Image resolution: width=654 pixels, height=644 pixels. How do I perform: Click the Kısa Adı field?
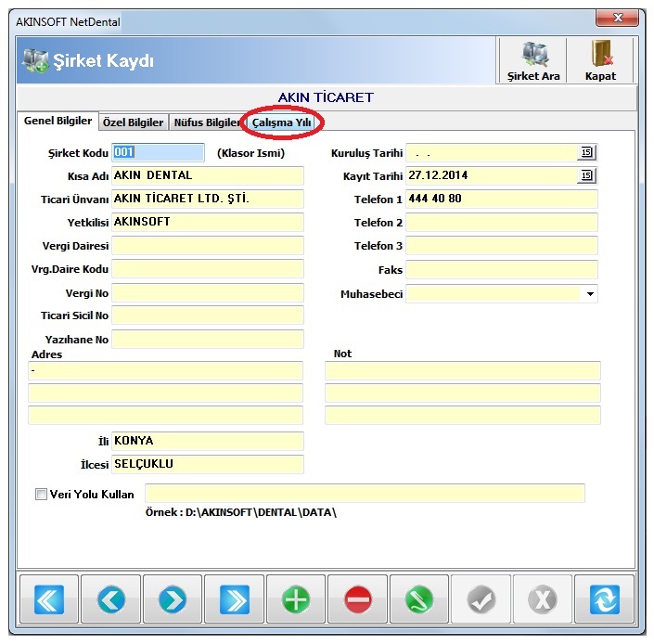207,175
